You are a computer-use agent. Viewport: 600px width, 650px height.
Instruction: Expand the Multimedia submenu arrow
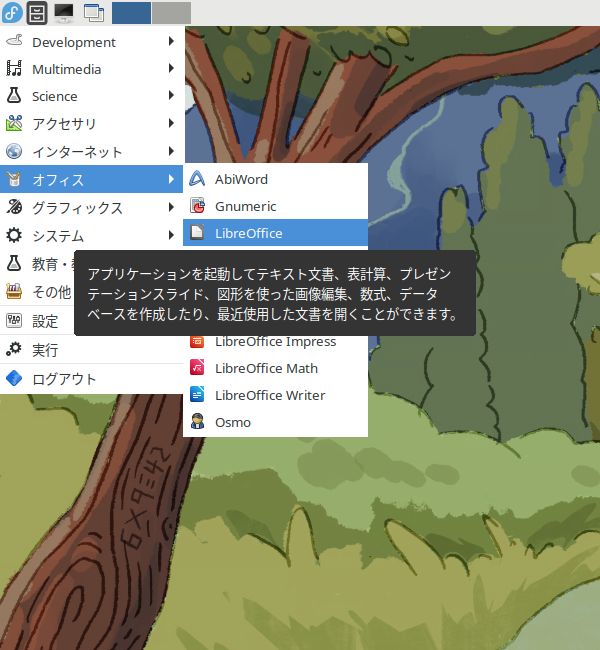click(x=171, y=68)
